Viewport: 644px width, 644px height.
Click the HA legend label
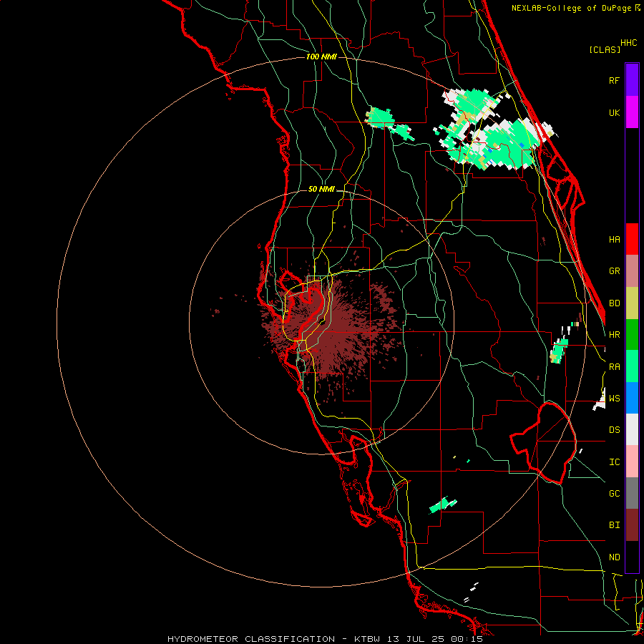pos(614,239)
